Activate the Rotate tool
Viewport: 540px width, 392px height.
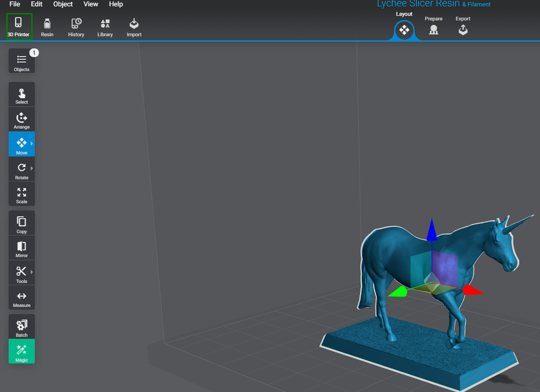click(x=21, y=169)
